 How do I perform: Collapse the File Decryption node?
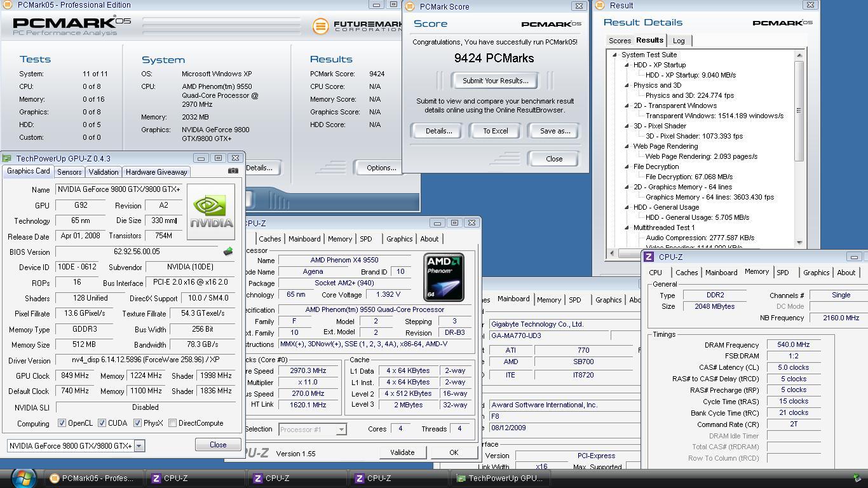point(627,166)
